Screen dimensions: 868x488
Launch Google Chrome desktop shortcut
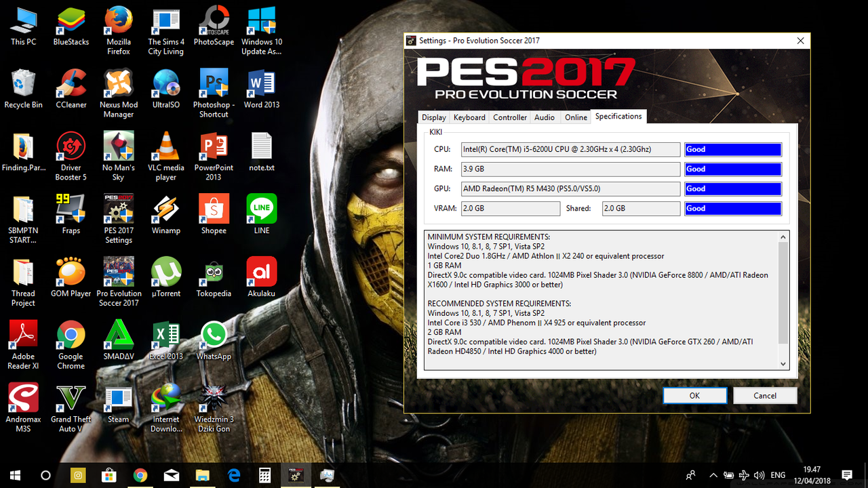[71, 346]
